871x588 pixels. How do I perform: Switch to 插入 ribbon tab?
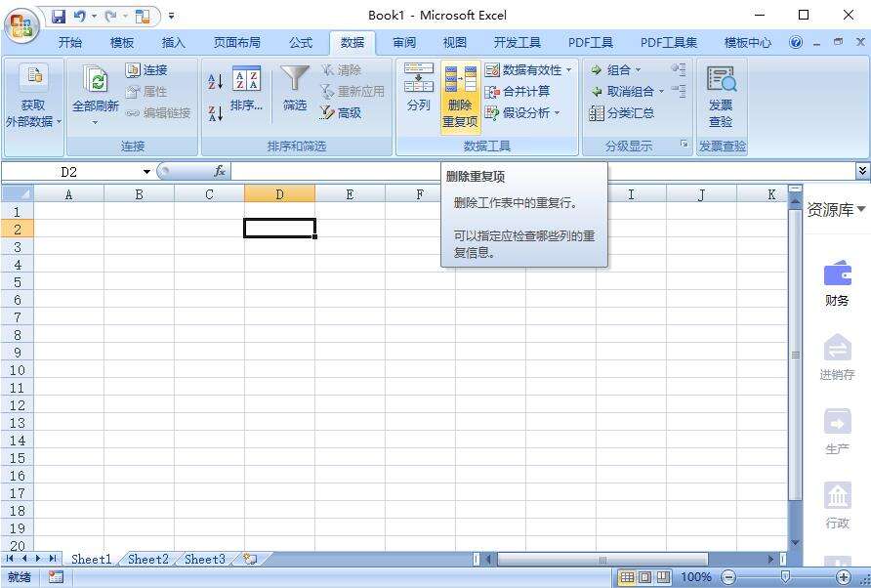click(x=173, y=42)
